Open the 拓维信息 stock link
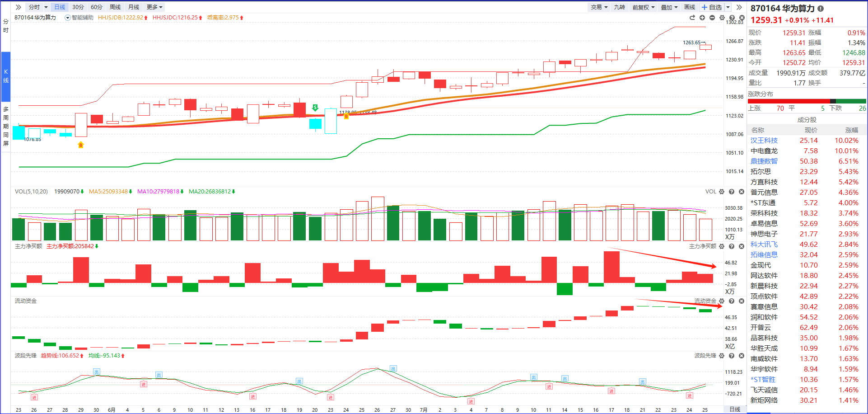 (764, 255)
